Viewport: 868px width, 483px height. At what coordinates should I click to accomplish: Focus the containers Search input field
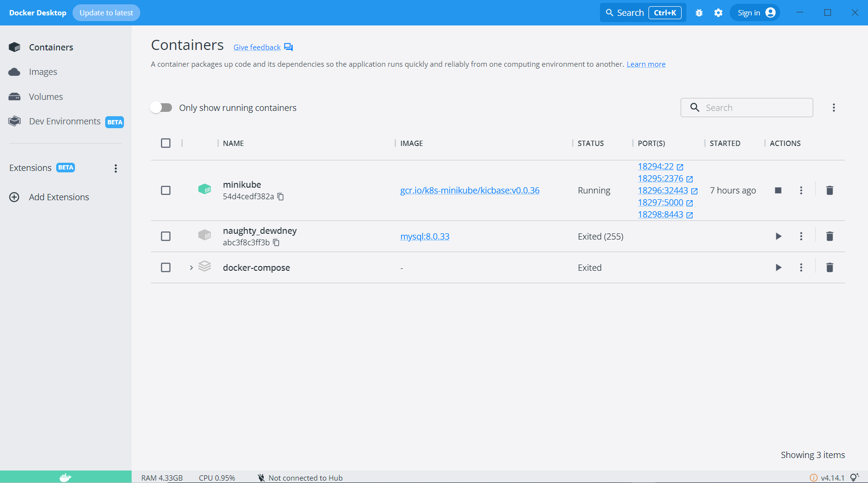point(746,108)
